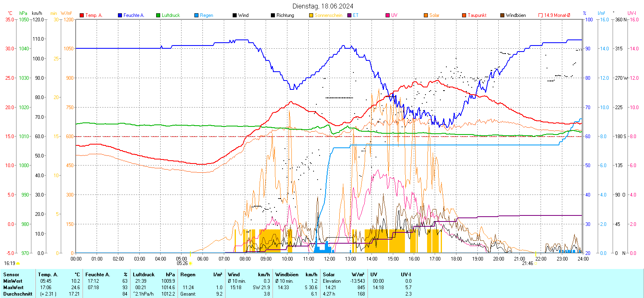The width and height of the screenshot is (644, 298).
Task: Select the Richtung legend label
Action: tap(285, 15)
